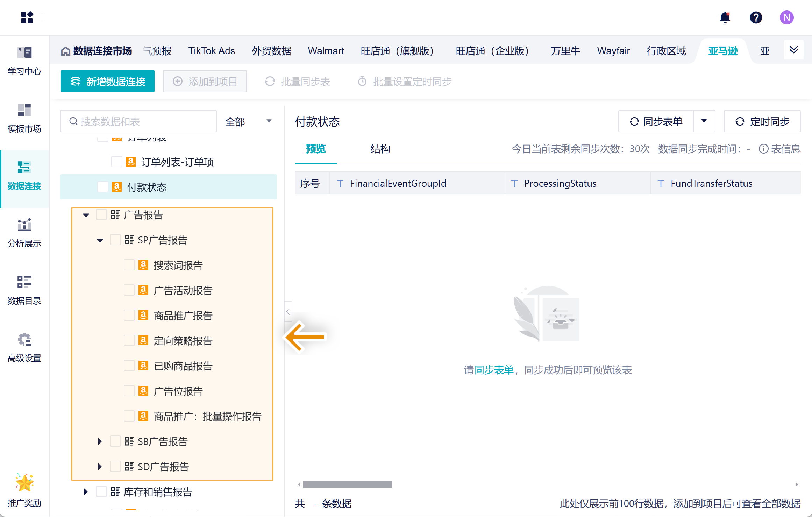Check the SP广告报告 checkbox
This screenshot has height=517, width=812.
115,240
